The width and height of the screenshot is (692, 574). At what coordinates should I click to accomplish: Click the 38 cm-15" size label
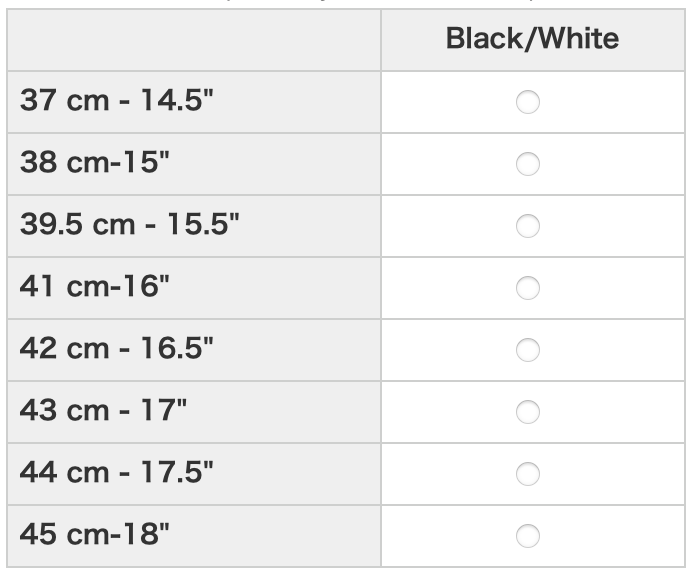click(95, 164)
